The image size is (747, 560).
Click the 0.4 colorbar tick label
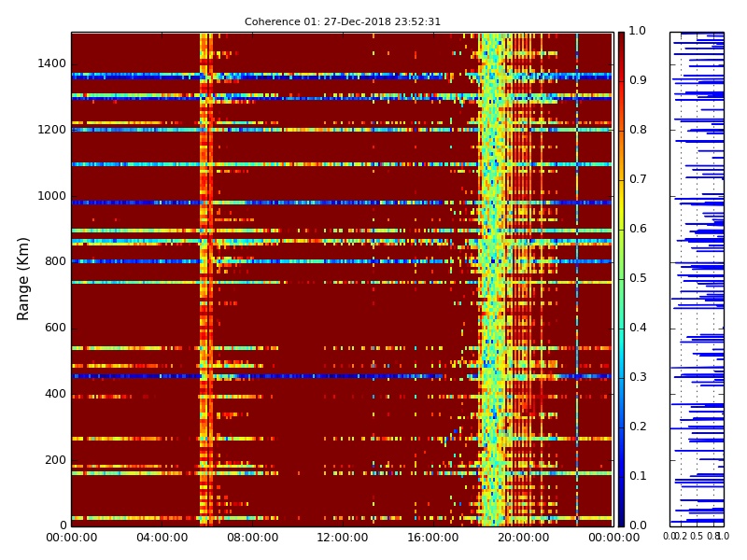coord(638,328)
